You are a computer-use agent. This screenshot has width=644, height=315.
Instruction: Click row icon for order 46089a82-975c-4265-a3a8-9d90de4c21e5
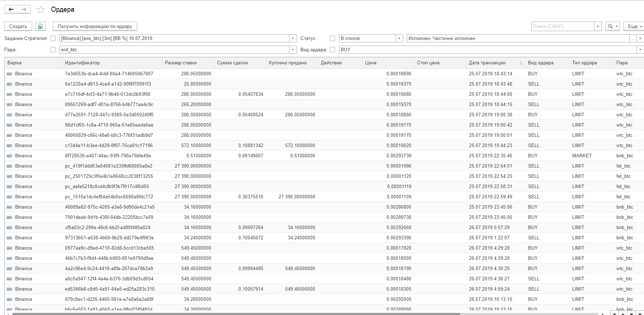coord(10,207)
